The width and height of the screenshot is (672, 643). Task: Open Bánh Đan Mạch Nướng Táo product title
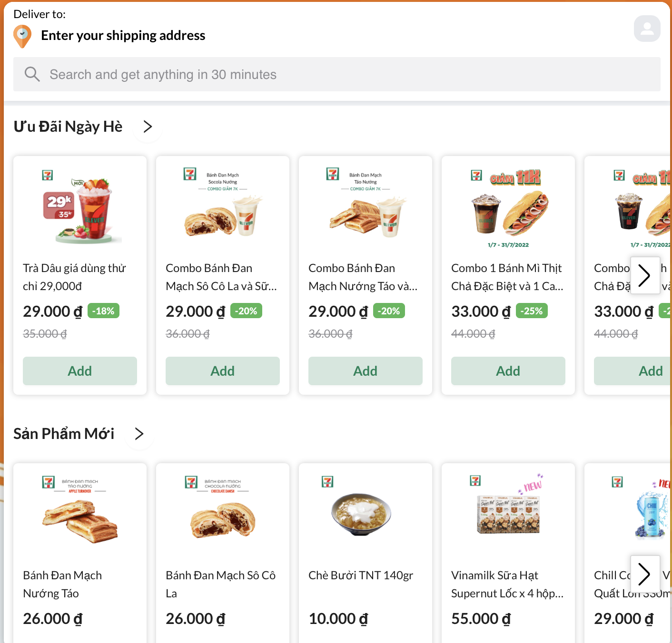pos(62,584)
